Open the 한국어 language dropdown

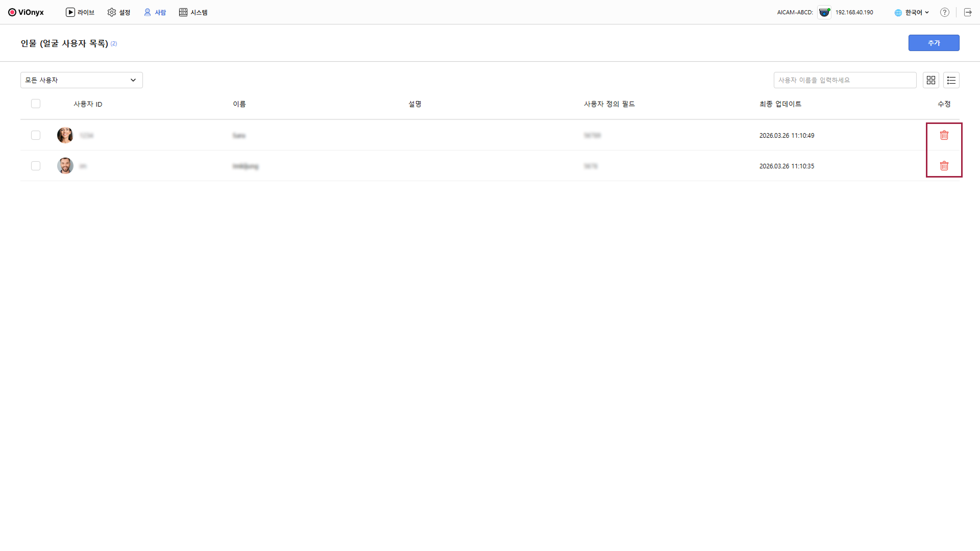tap(912, 12)
